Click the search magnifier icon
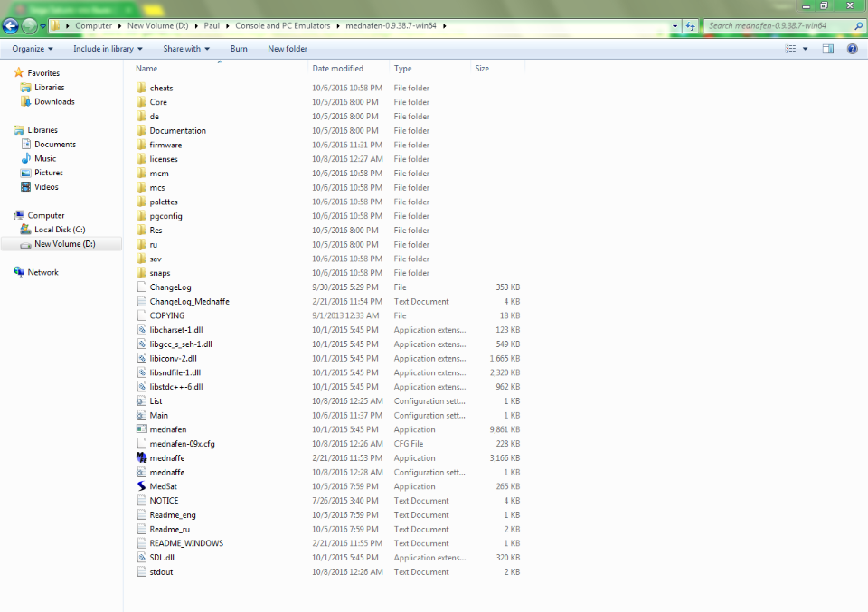Screen dimensions: 868x612 859,26
